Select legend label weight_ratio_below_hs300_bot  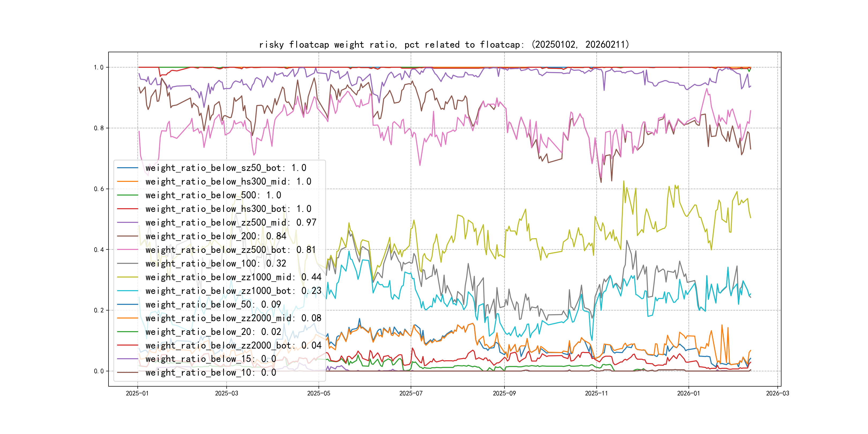point(228,209)
